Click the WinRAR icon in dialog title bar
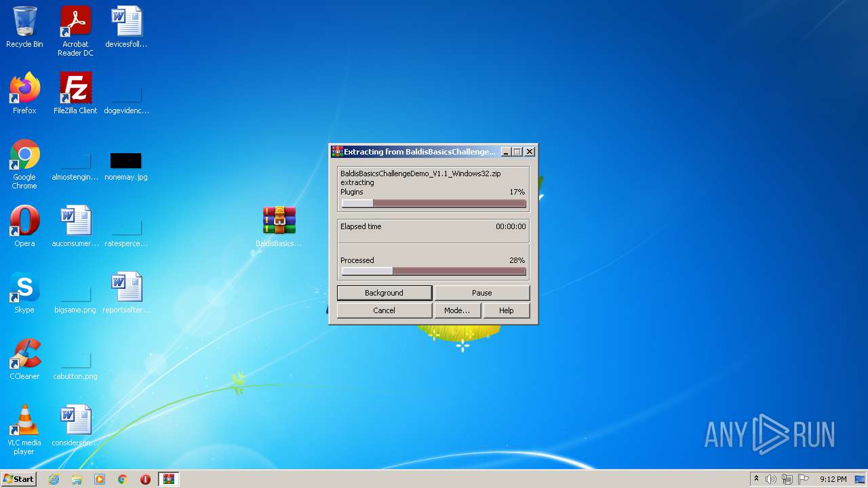The width and height of the screenshot is (868, 488). [x=337, y=152]
